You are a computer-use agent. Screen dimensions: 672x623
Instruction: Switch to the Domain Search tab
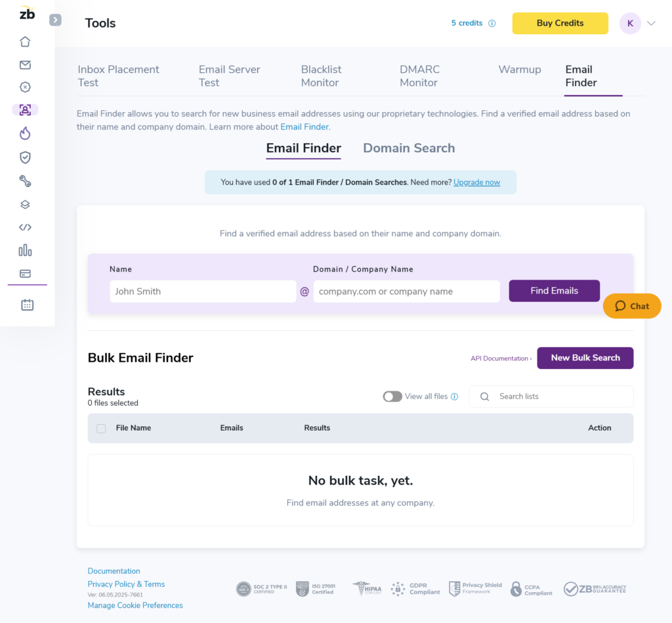[x=409, y=148]
